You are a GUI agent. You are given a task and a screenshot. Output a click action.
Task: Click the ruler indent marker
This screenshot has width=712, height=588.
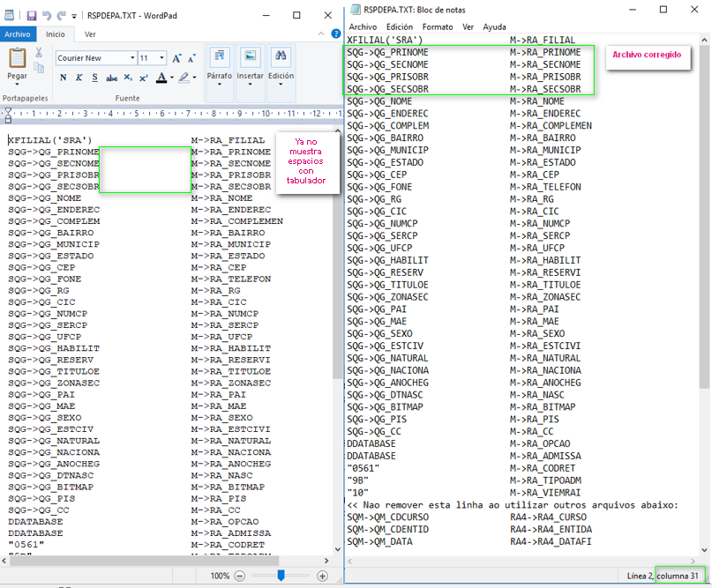coord(8,115)
